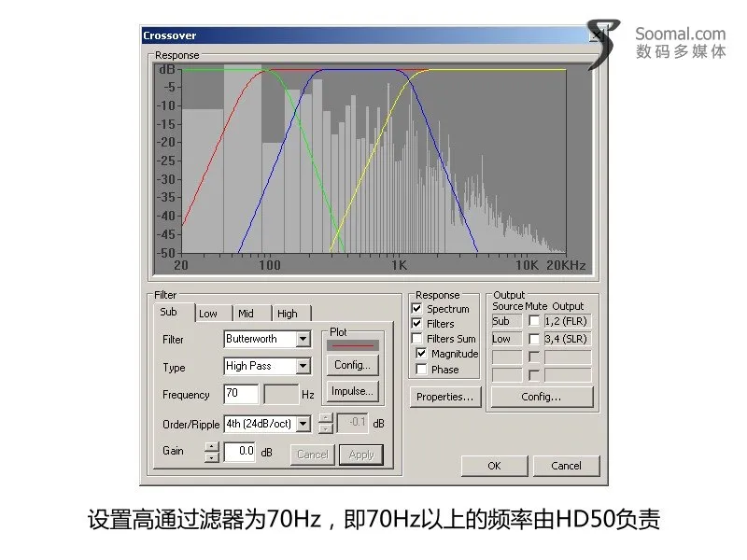Switch to the Sub filter tab
Viewport: 747px width, 560px height.
[174, 313]
